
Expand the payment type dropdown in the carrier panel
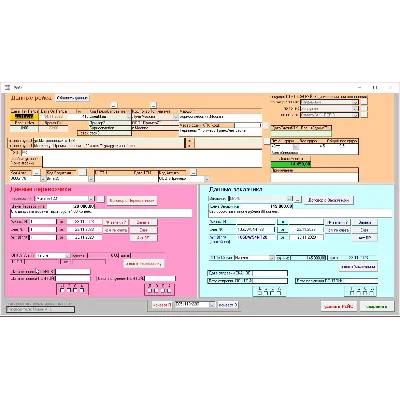pyautogui.click(x=68, y=256)
